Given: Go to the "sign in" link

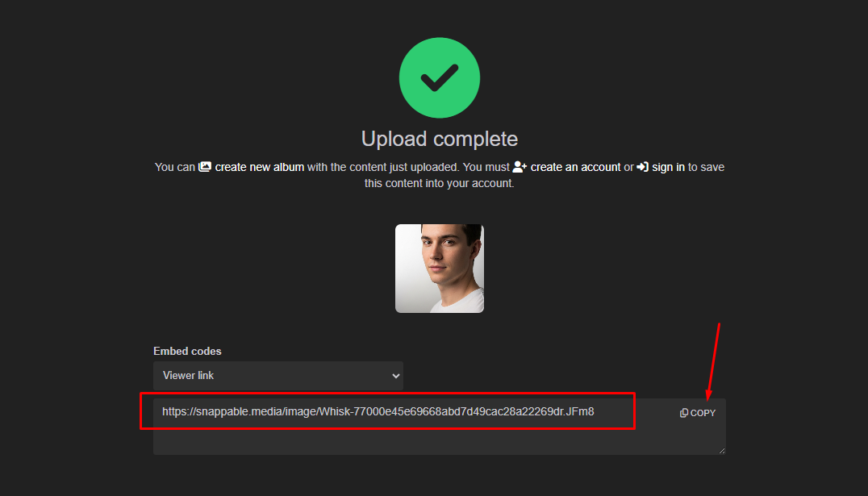Looking at the screenshot, I should click(669, 167).
